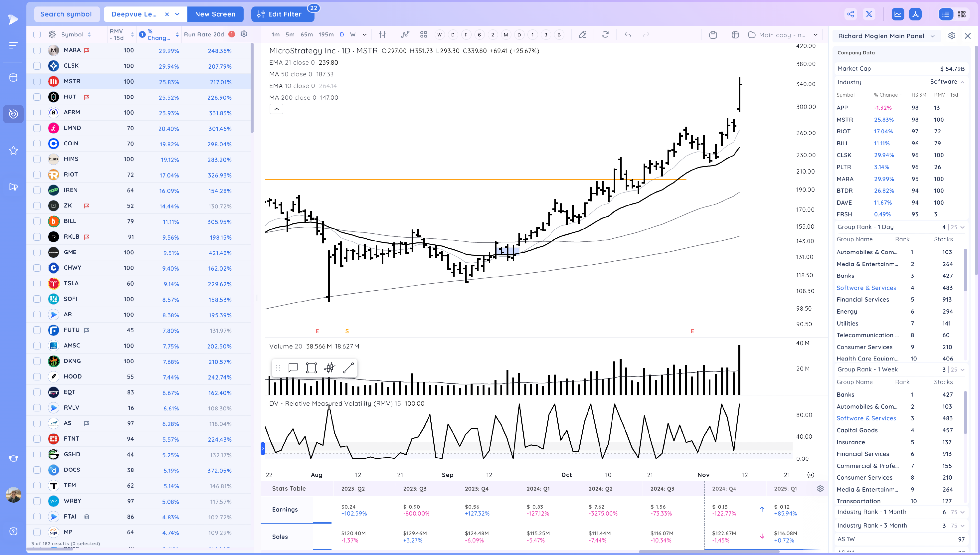Image resolution: width=980 pixels, height=555 pixels.
Task: Click the Search symbol field
Action: (x=66, y=14)
